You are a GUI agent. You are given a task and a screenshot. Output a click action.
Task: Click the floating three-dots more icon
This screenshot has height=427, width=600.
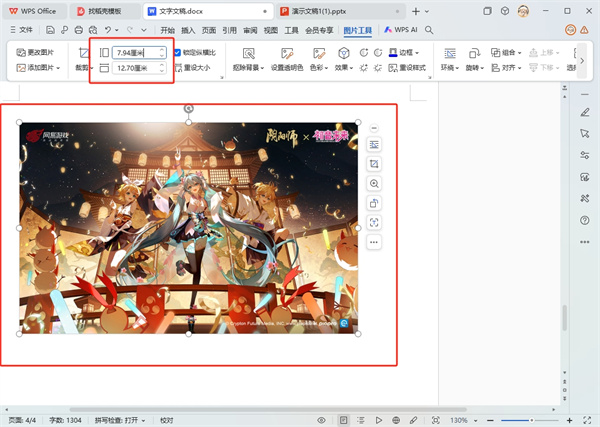coord(374,242)
